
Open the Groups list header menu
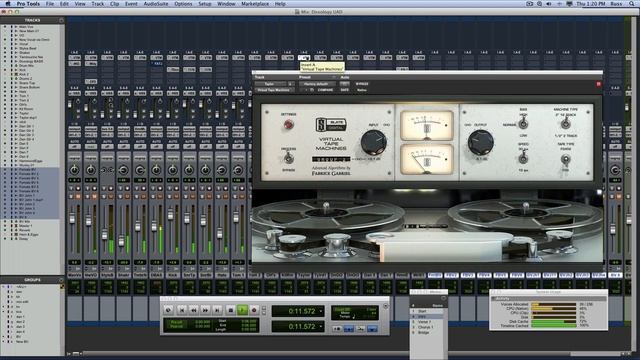(61, 280)
